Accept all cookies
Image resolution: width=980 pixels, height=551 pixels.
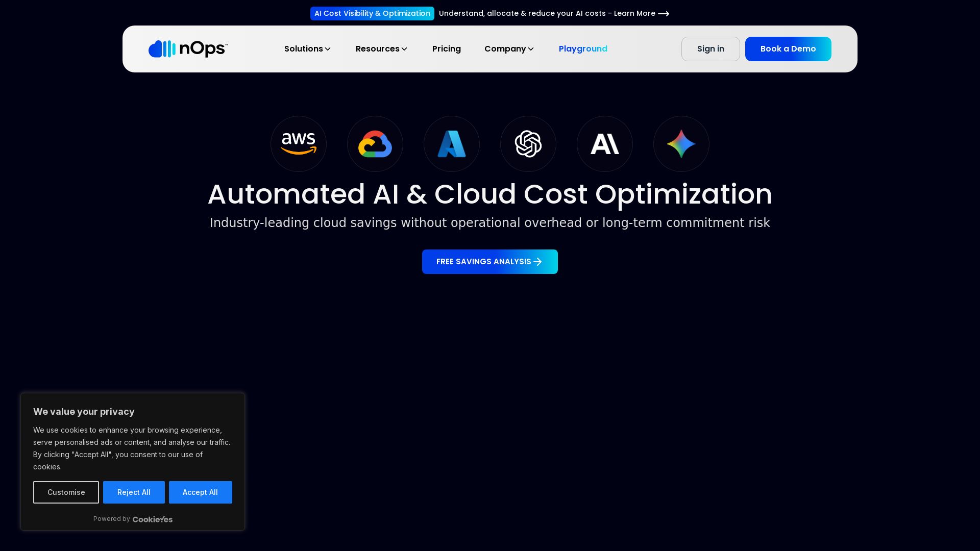coord(201,492)
